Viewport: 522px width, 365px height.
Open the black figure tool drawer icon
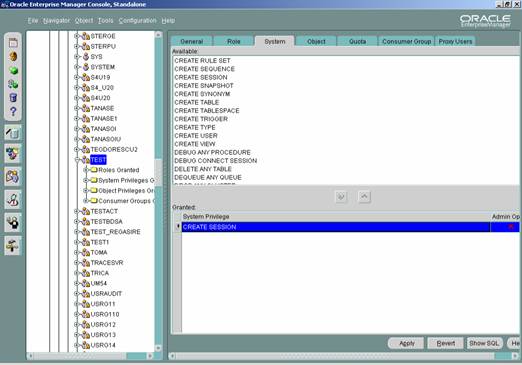tap(13, 223)
